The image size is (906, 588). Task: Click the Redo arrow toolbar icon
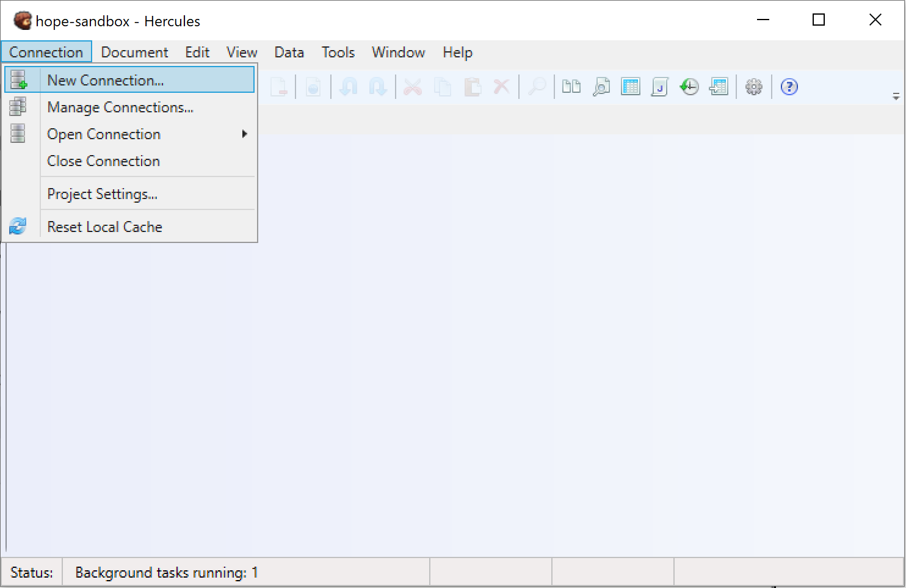coord(378,87)
